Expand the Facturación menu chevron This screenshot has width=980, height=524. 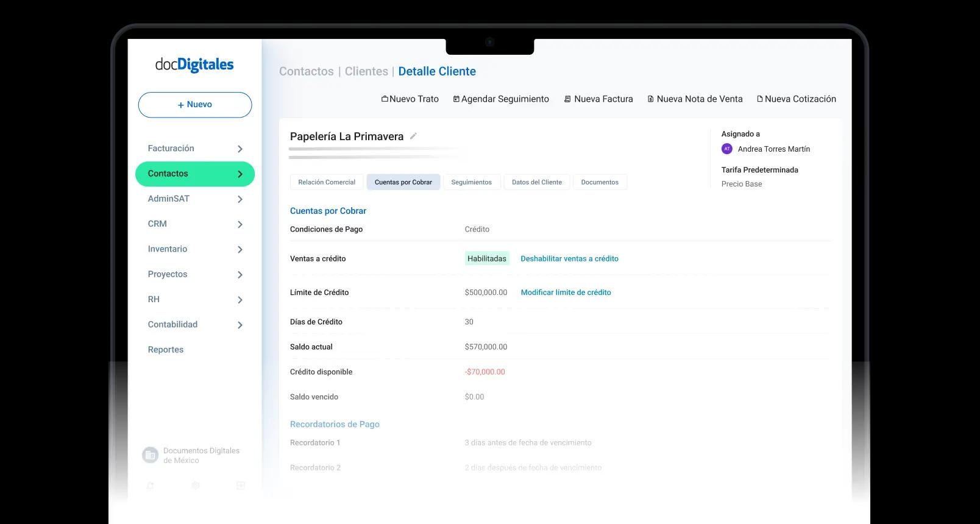tap(240, 149)
